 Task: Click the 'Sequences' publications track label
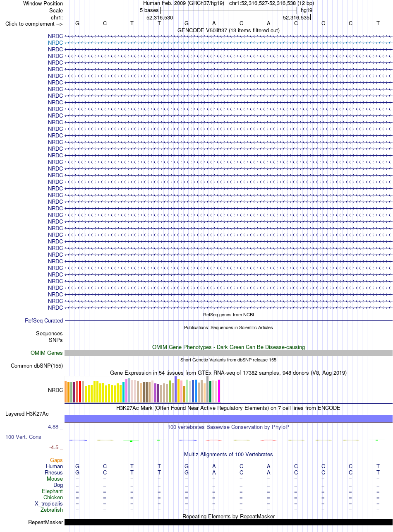tap(49, 334)
